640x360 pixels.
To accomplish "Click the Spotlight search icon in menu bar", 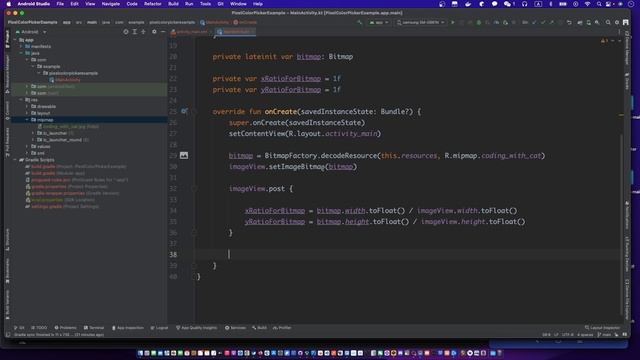I will point(599,4).
